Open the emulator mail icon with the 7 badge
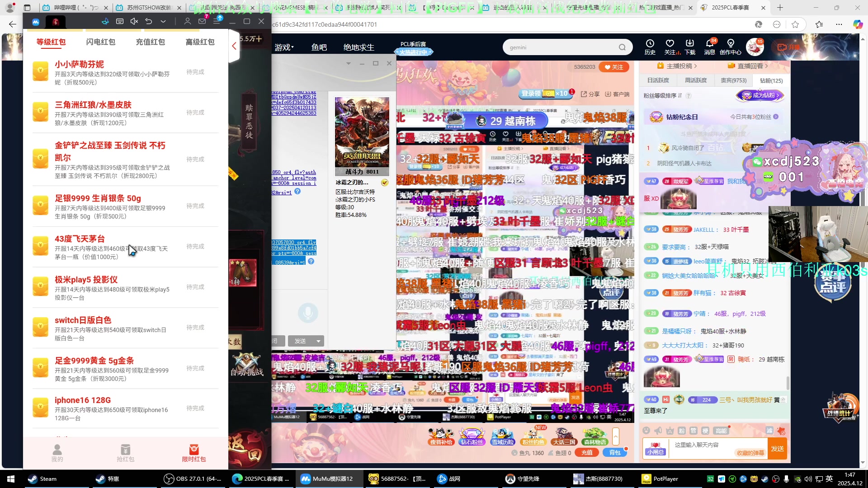The height and width of the screenshot is (488, 868). [202, 21]
